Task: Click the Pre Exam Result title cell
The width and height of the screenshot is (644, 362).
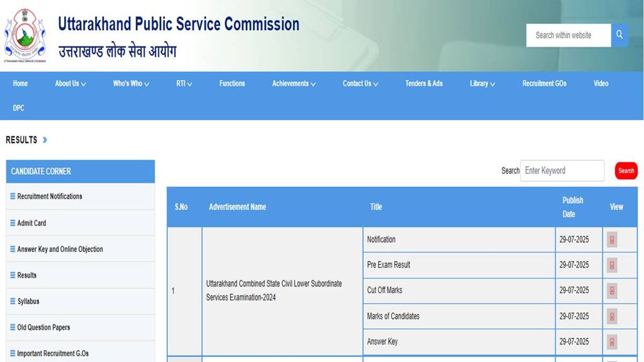Action: coord(458,265)
